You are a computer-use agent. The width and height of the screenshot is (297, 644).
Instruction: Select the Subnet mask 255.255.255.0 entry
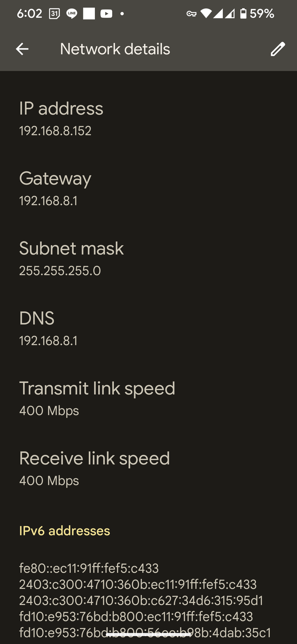tap(148, 258)
